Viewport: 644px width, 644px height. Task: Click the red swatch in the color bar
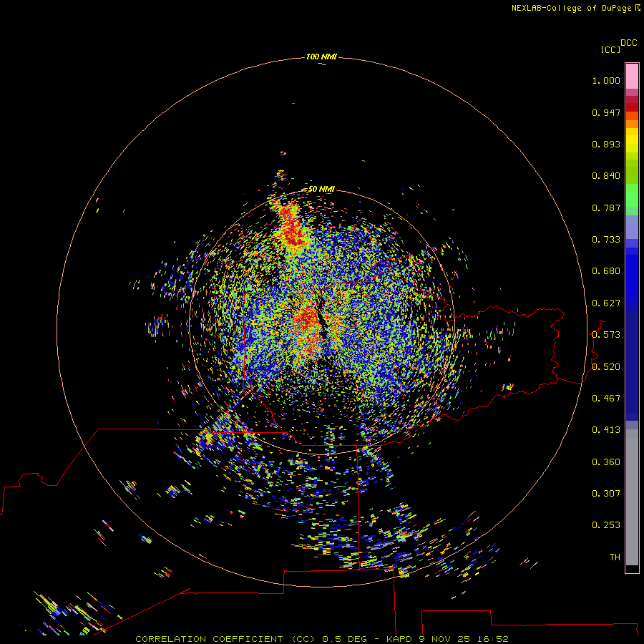click(x=632, y=107)
